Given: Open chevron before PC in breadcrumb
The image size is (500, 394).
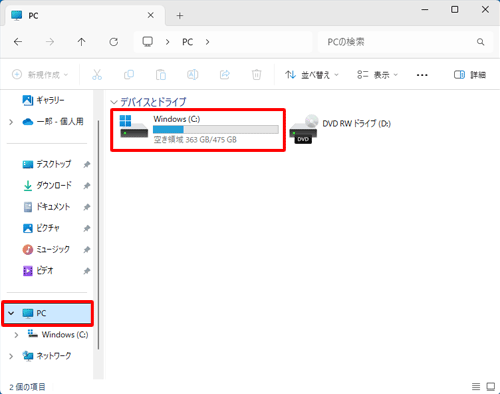Looking at the screenshot, I should tap(168, 42).
